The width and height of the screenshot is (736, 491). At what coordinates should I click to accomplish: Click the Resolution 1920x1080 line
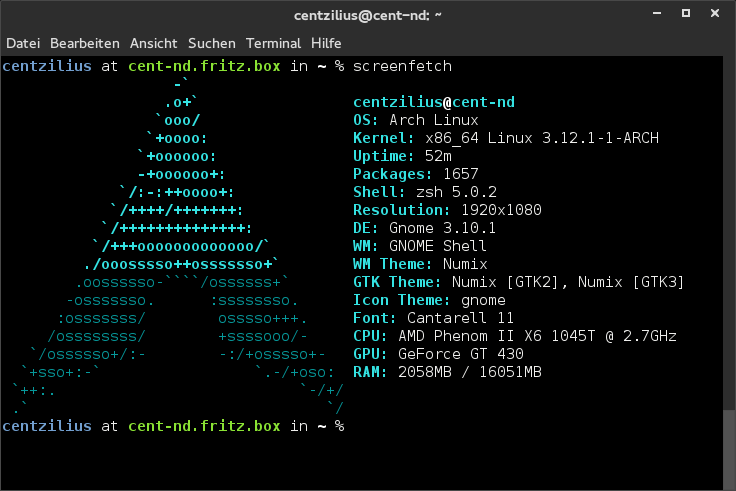coord(447,210)
